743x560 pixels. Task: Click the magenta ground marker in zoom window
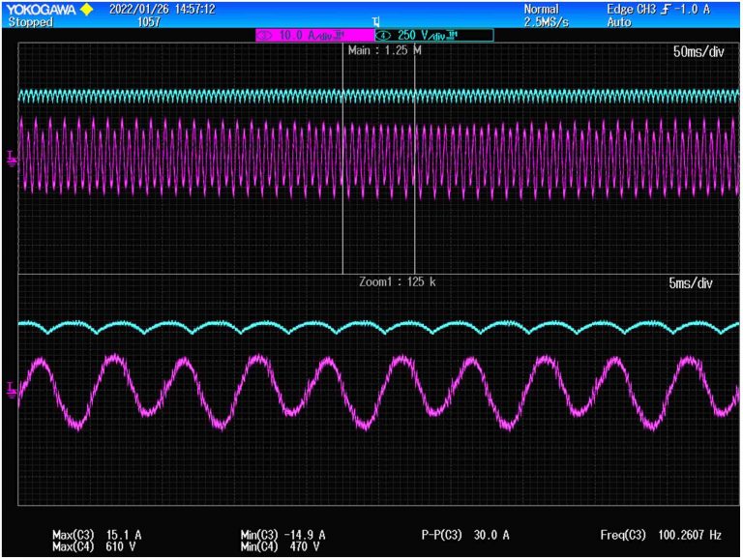(x=12, y=390)
